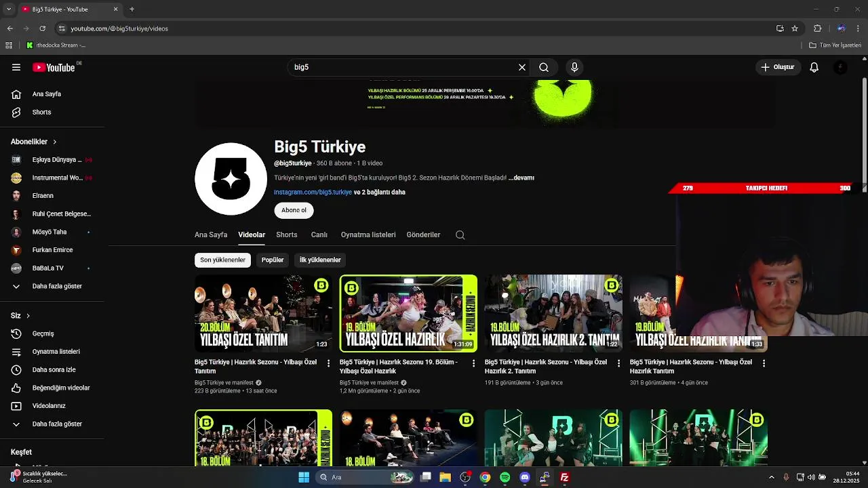Select the Son yüklenenler filter chip
Viewport: 868px width, 488px height.
point(222,260)
